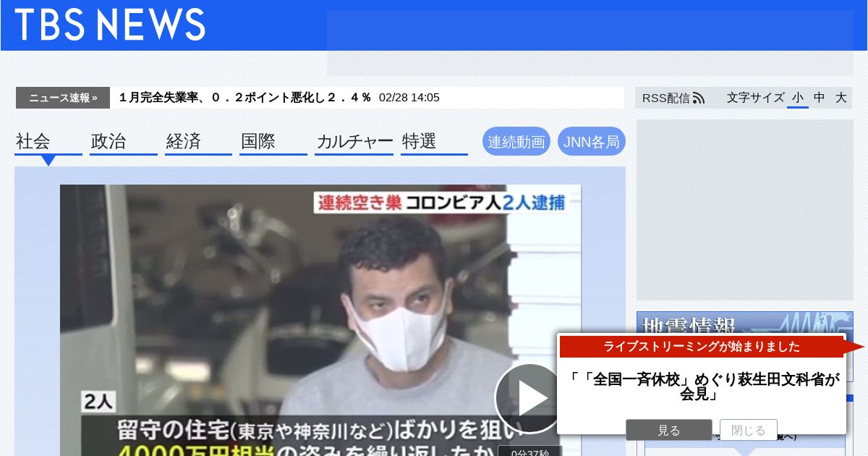
Task: Select the 政治 category tab
Action: coord(124,142)
